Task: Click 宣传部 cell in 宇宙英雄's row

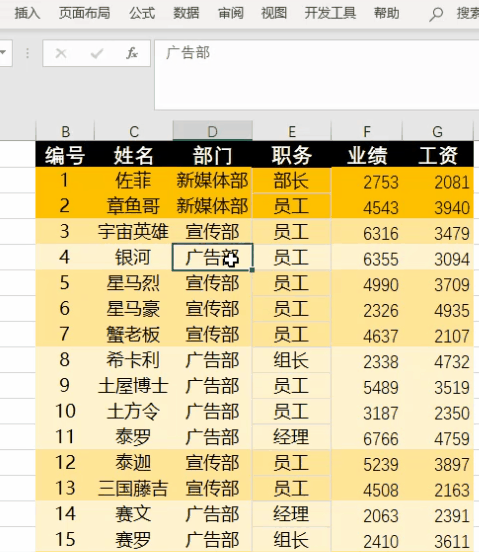Action: [x=213, y=232]
